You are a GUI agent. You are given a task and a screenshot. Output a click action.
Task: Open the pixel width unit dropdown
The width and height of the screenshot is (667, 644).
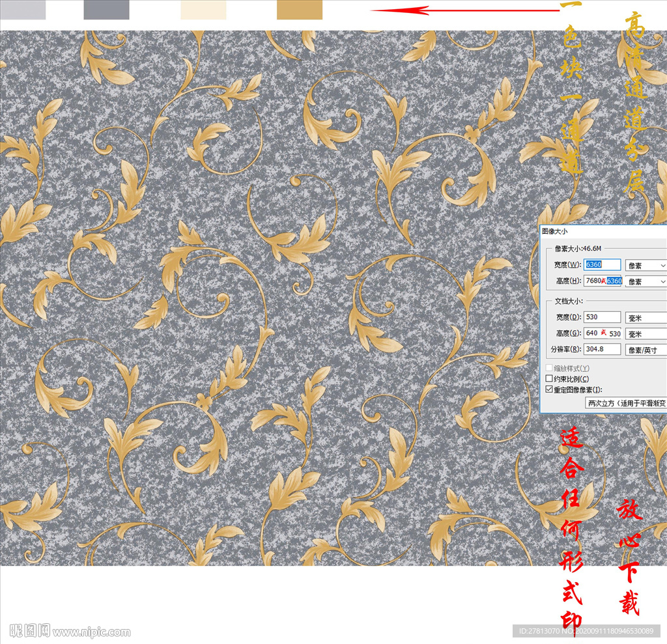pos(646,266)
